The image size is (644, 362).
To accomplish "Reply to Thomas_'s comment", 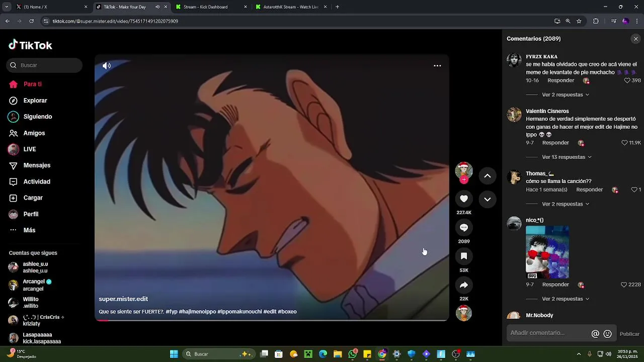I will (x=589, y=190).
